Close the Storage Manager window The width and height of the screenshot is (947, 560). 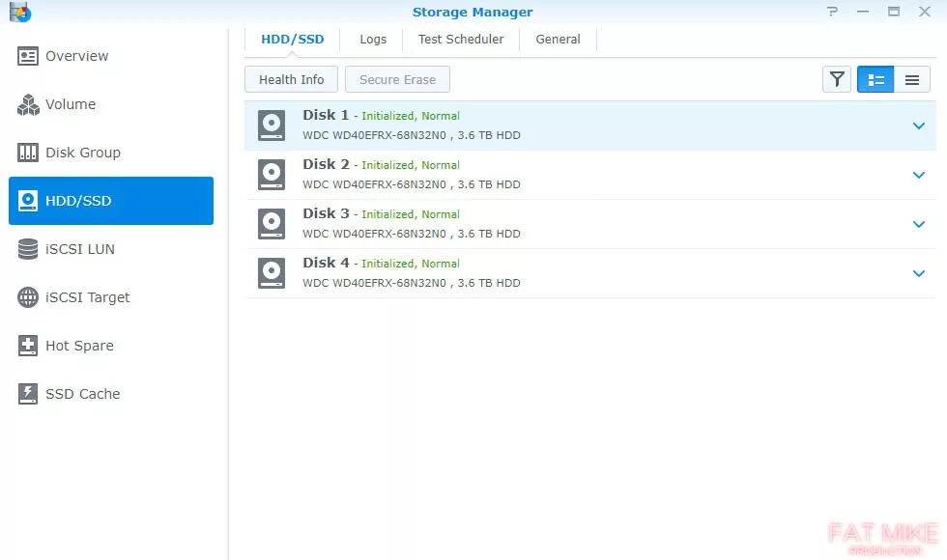click(x=925, y=12)
